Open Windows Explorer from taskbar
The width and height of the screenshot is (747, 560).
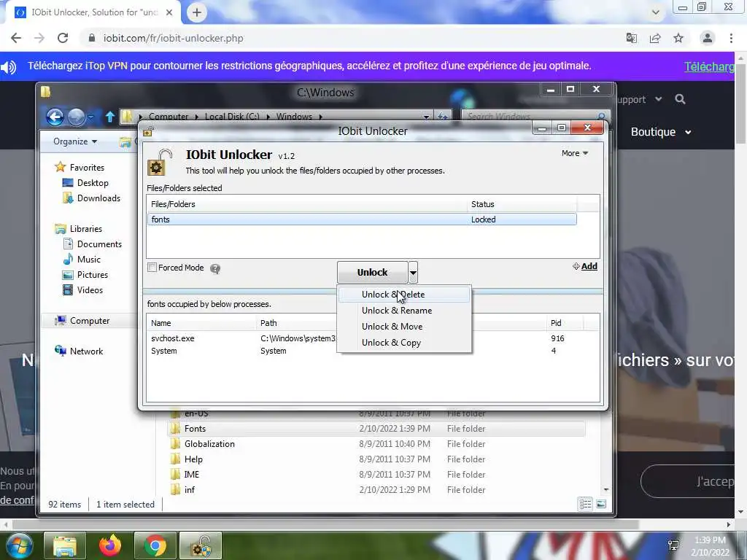coord(65,545)
